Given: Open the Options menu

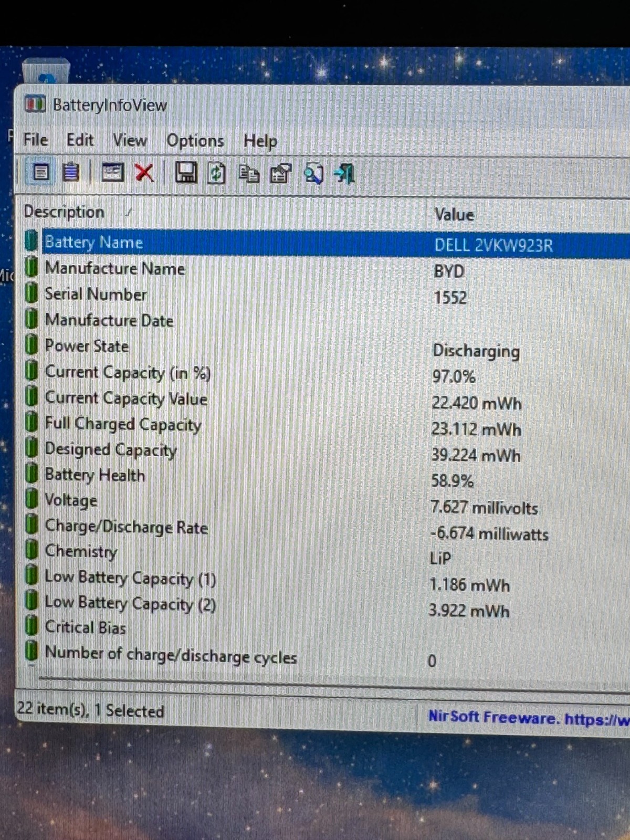Looking at the screenshot, I should click(x=195, y=141).
